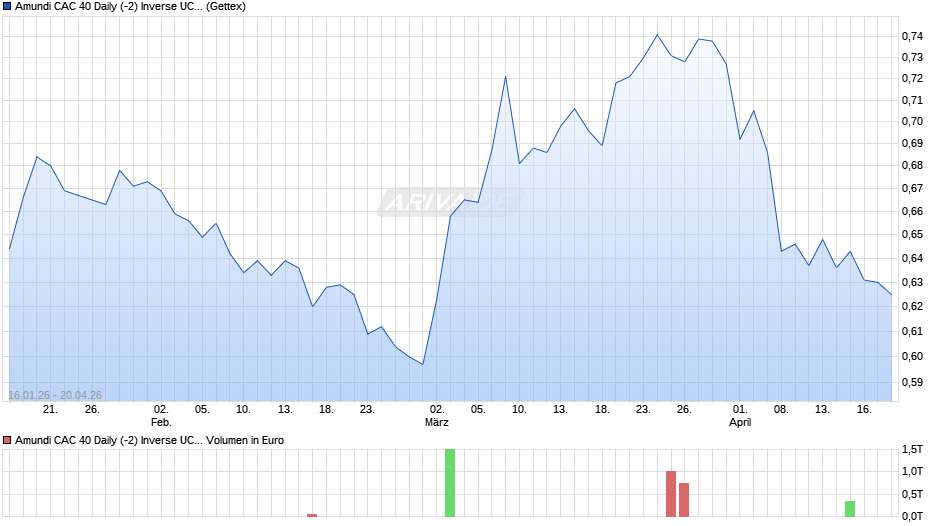Screen dimensions: 940x526
Task: Click the price axis label '0,62'
Action: tap(912, 306)
